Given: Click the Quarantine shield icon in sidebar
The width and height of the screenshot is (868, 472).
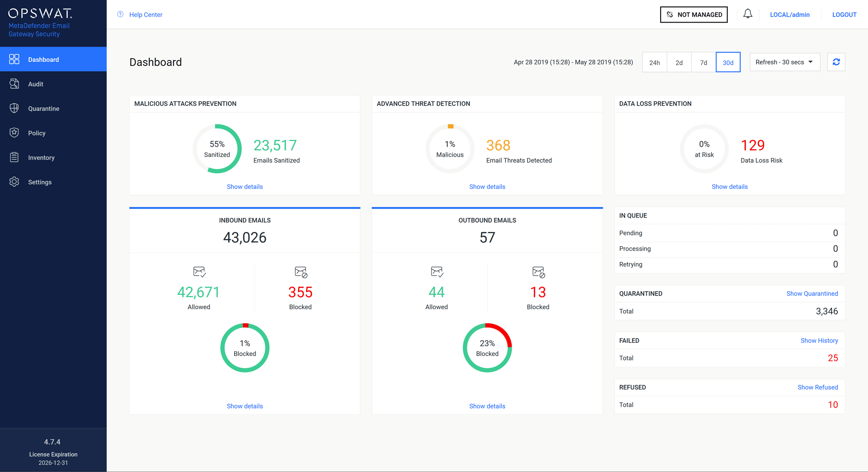Looking at the screenshot, I should [14, 109].
